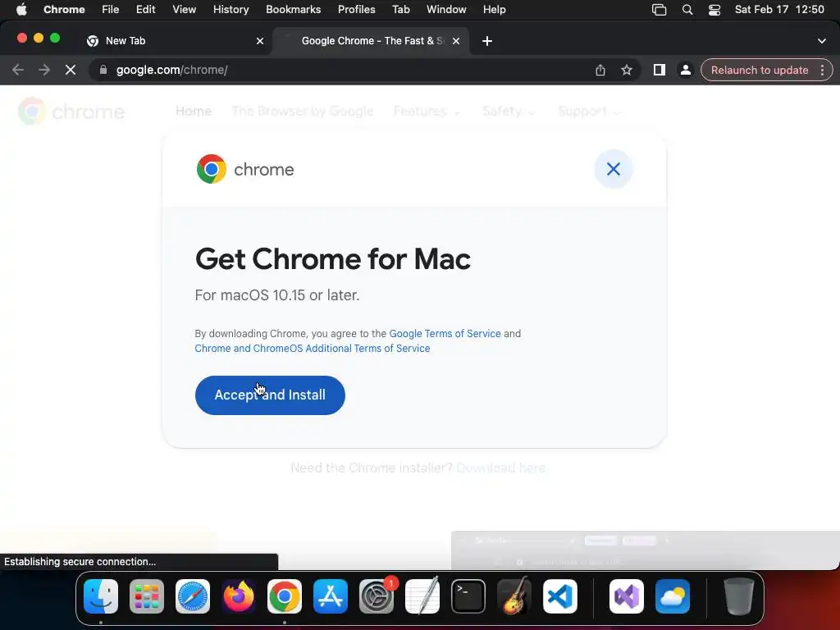The height and width of the screenshot is (630, 840).
Task: Select the Google Chrome - The Fast tab
Action: [372, 41]
